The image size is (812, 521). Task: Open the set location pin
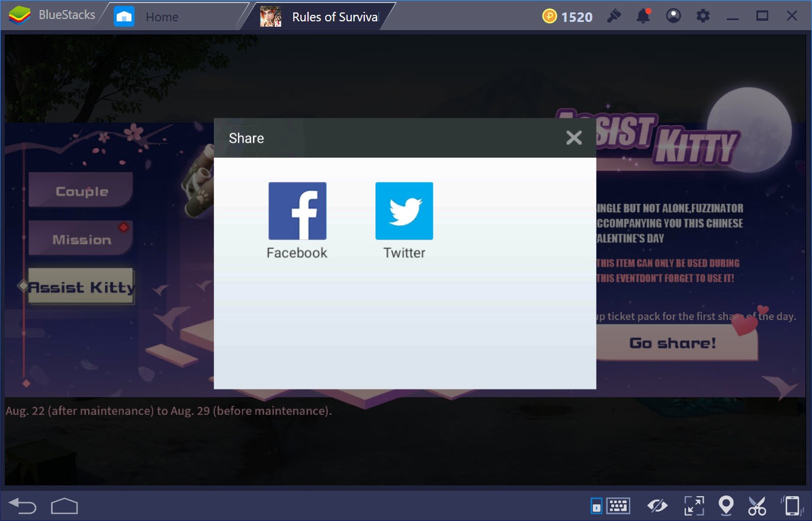pyautogui.click(x=726, y=506)
